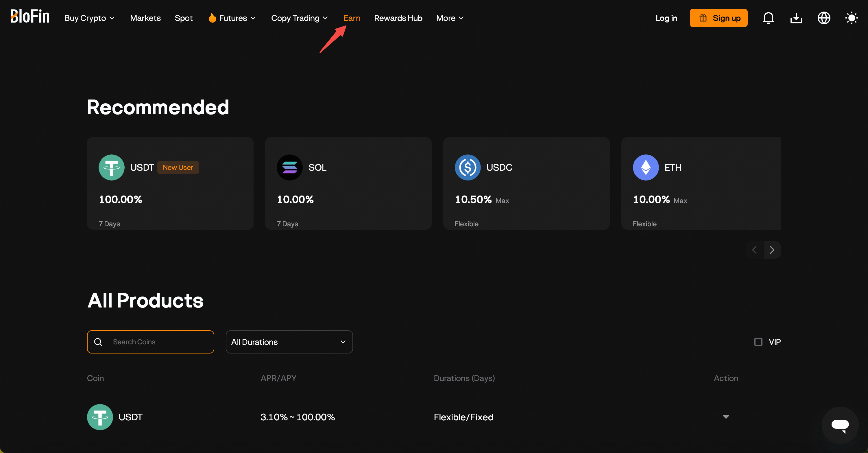Advance the carousel with the right arrow

772,250
